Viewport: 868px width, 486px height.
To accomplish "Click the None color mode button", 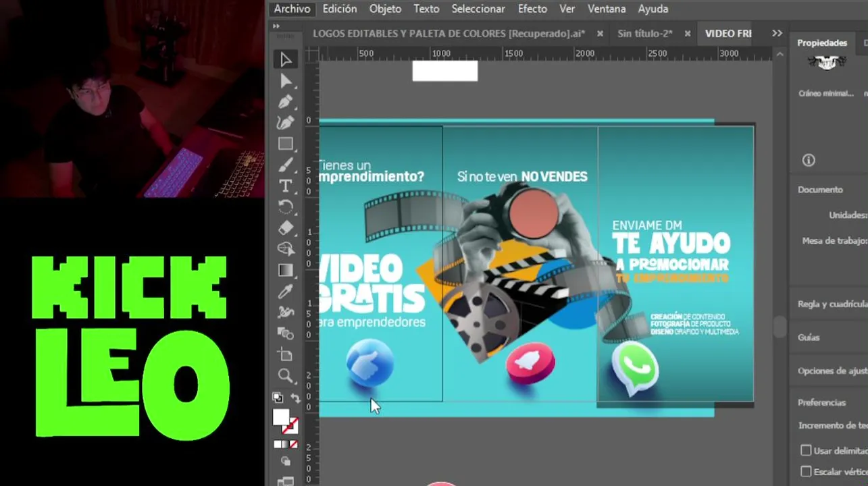I will [x=293, y=444].
